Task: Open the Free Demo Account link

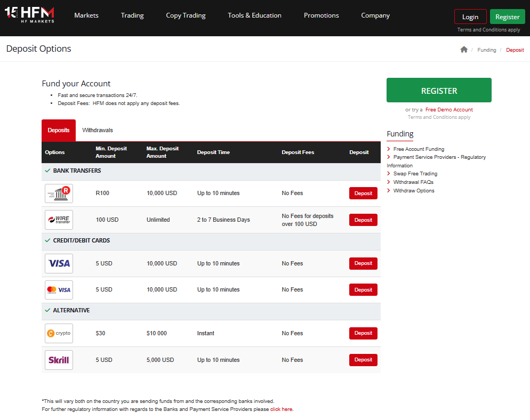Action: point(449,110)
